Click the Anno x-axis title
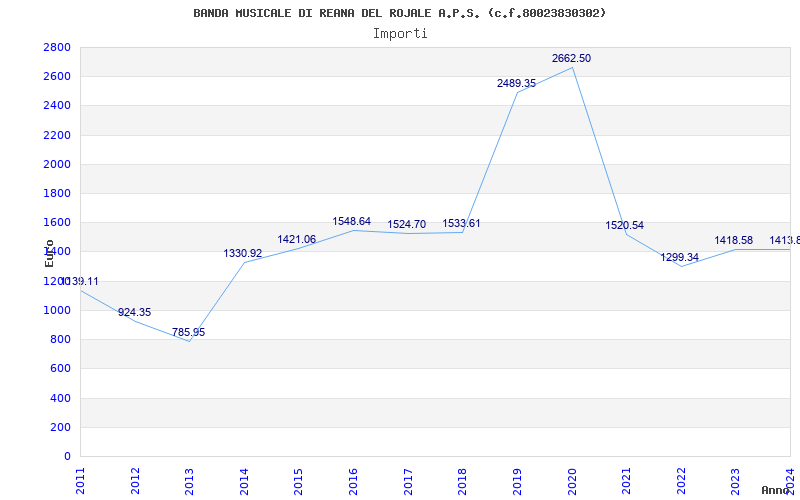Screen dimensions: 800x500 pos(776,490)
